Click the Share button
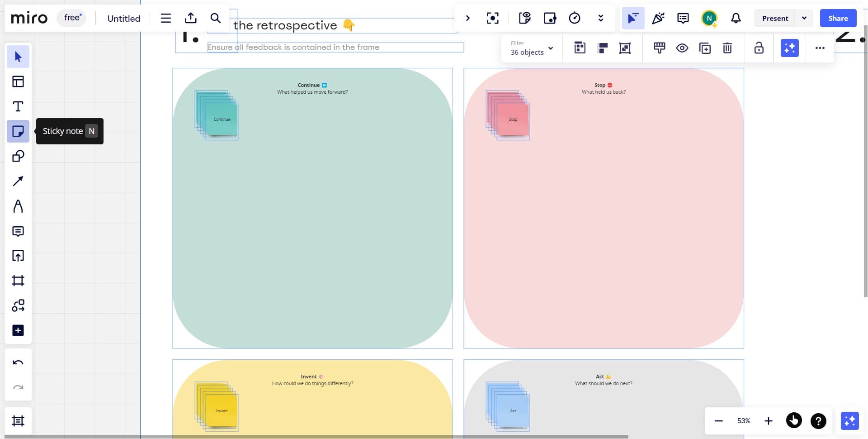This screenshot has width=868, height=439. (x=838, y=18)
